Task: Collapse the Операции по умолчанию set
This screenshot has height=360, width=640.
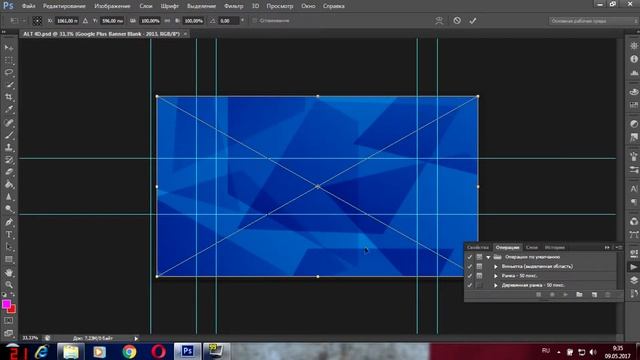Action: tap(488, 257)
